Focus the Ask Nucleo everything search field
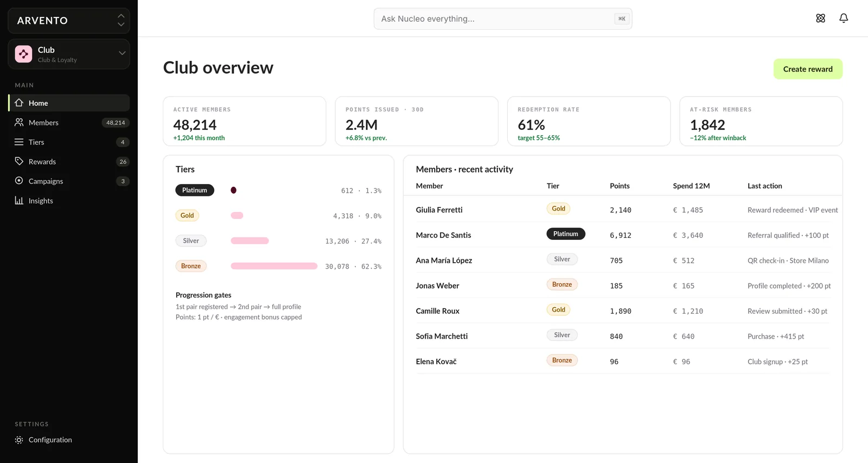This screenshot has height=463, width=868. (x=503, y=18)
